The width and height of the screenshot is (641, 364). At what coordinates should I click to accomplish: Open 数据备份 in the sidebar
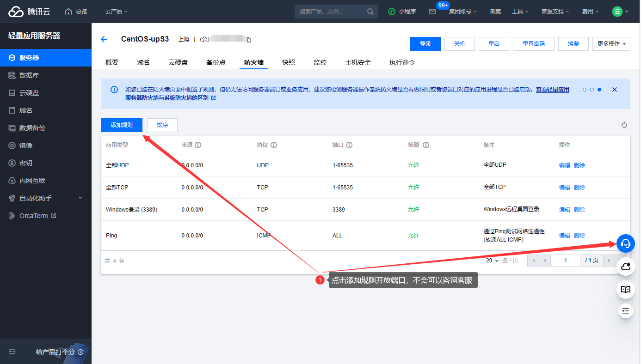46,128
